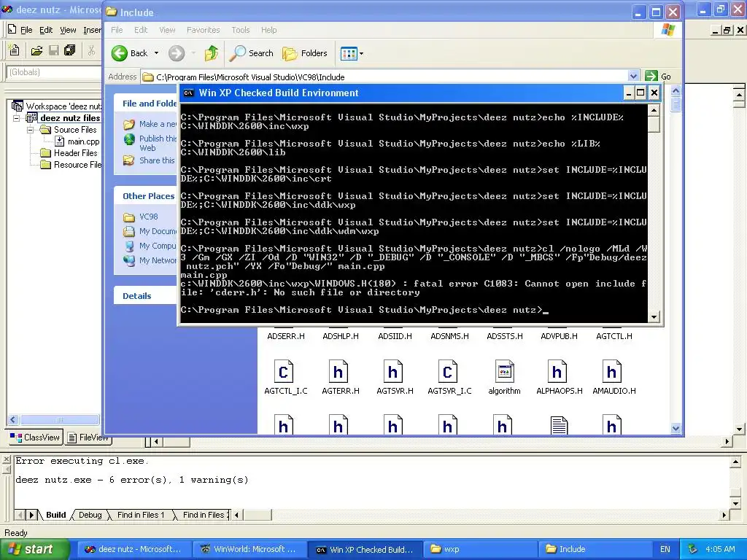
Task: Click the Forward arrow in Include explorer
Action: click(177, 53)
